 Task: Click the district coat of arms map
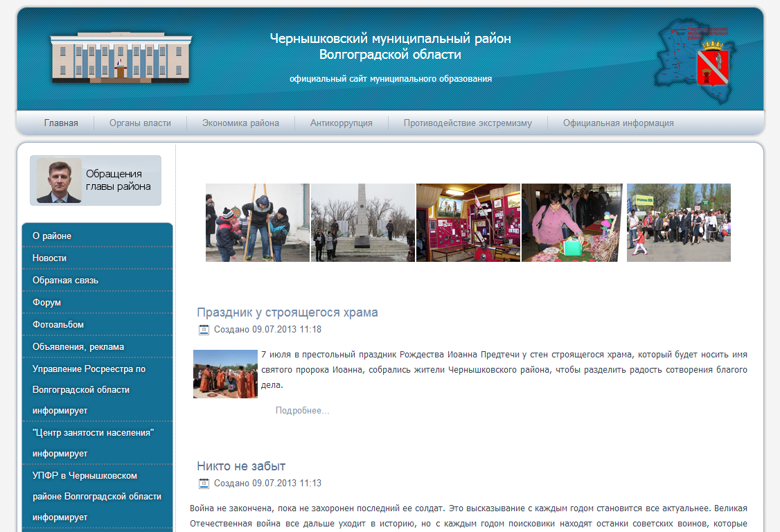696,61
